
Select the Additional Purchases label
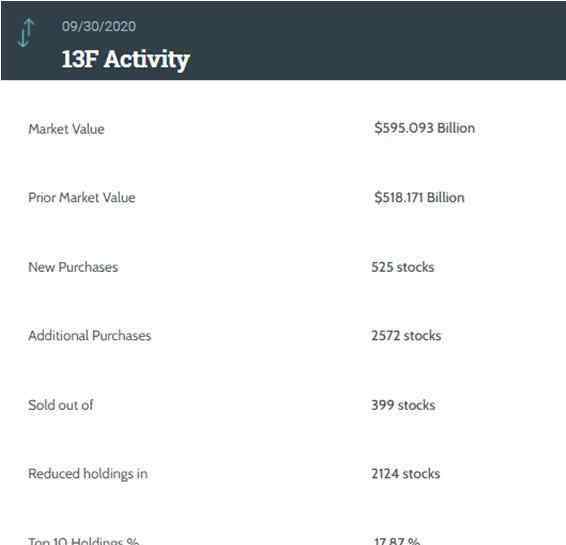click(90, 336)
